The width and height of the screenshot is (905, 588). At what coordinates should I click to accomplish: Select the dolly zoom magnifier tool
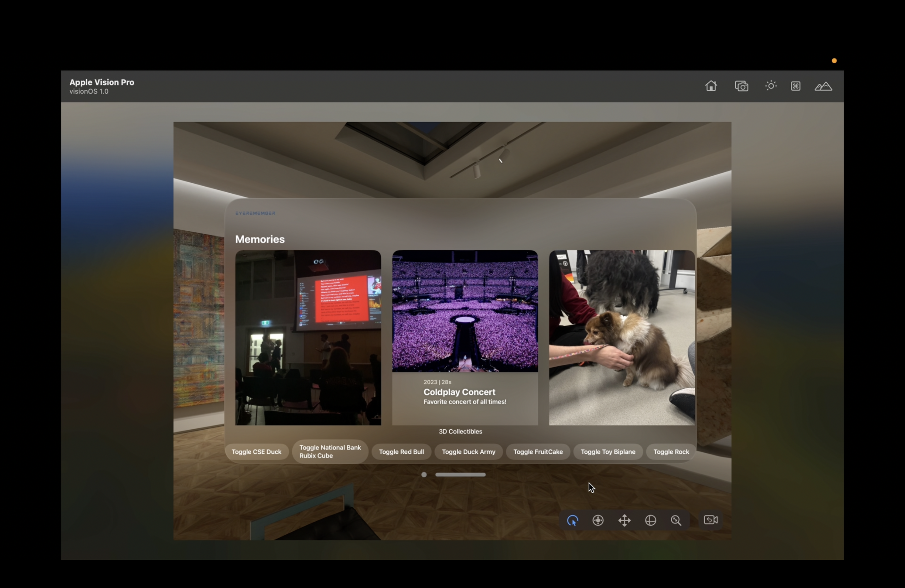point(676,520)
